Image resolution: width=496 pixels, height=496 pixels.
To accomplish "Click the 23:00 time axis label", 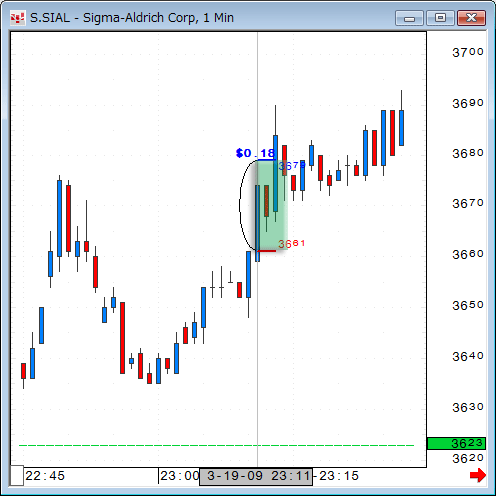I will point(180,476).
